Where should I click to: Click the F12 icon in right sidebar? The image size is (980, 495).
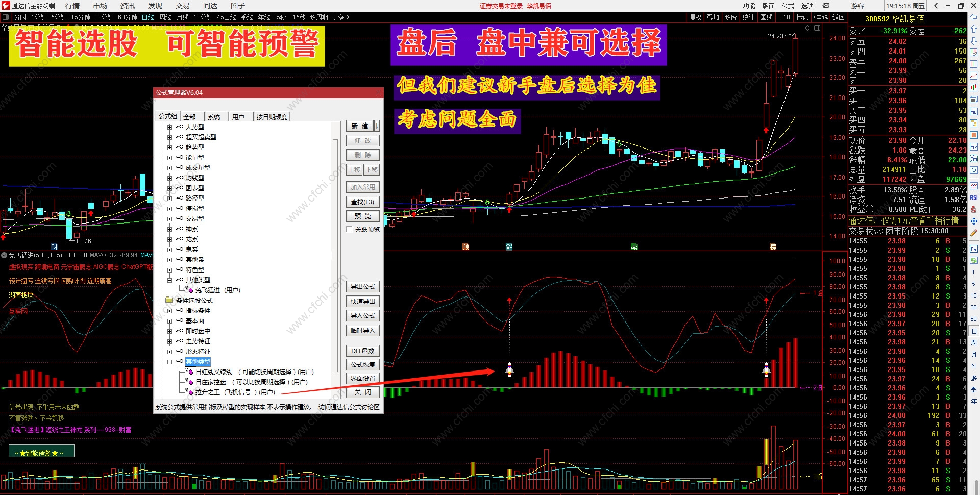(x=974, y=147)
